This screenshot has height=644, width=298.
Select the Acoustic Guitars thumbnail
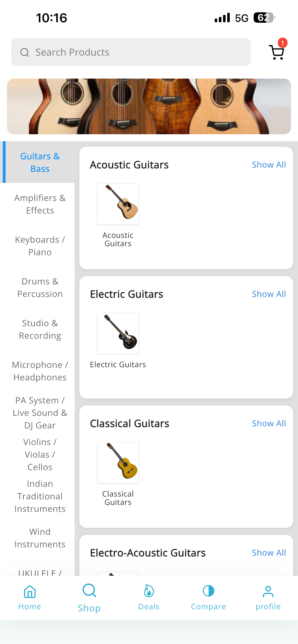tap(118, 204)
